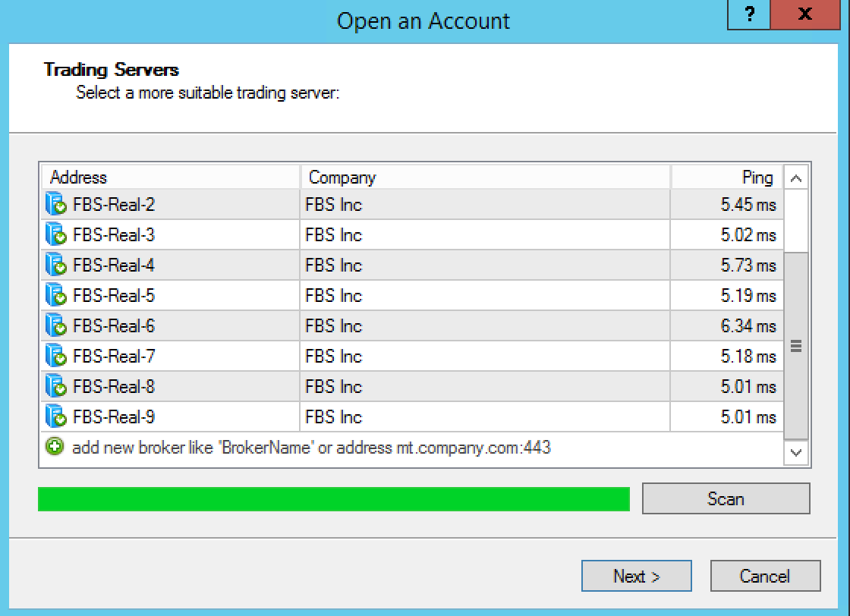Screen dimensions: 850x616
Task: Click the server icon beside FBS-Real-6
Action: pyautogui.click(x=56, y=325)
